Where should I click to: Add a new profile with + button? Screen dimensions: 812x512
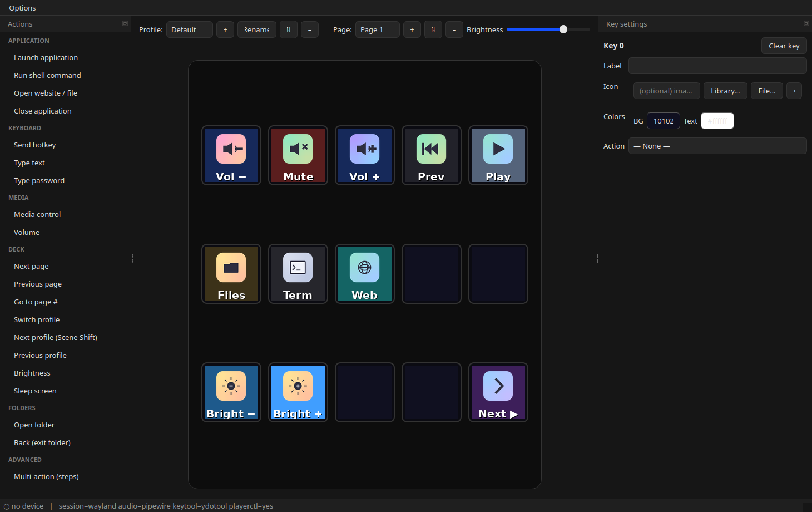(x=225, y=29)
